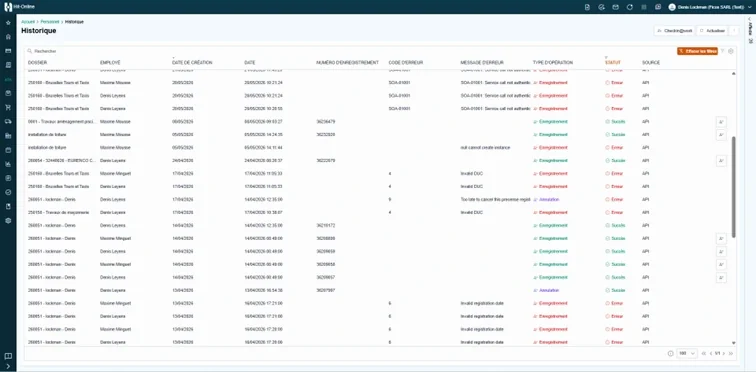The height and width of the screenshot is (372, 756).
Task: Open the delivery truck sidebar module
Action: (8, 121)
